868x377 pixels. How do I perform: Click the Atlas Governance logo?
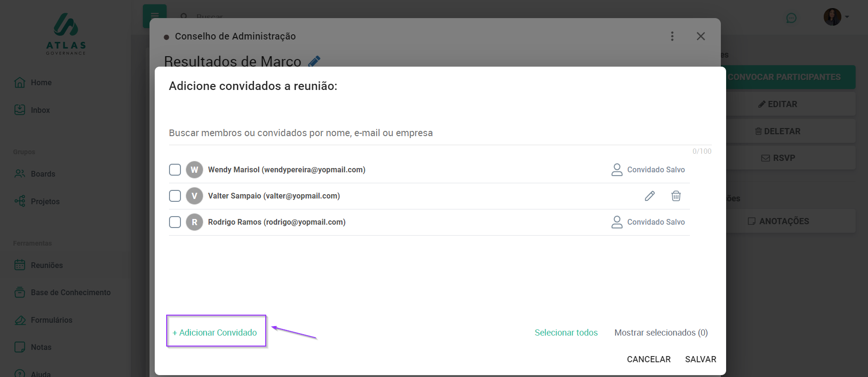pyautogui.click(x=66, y=34)
